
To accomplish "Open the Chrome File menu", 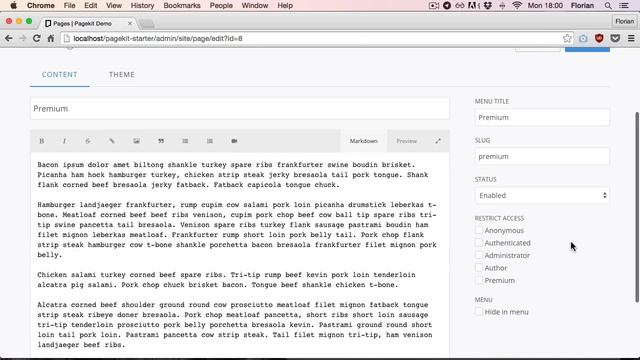I will pyautogui.click(x=69, y=6).
